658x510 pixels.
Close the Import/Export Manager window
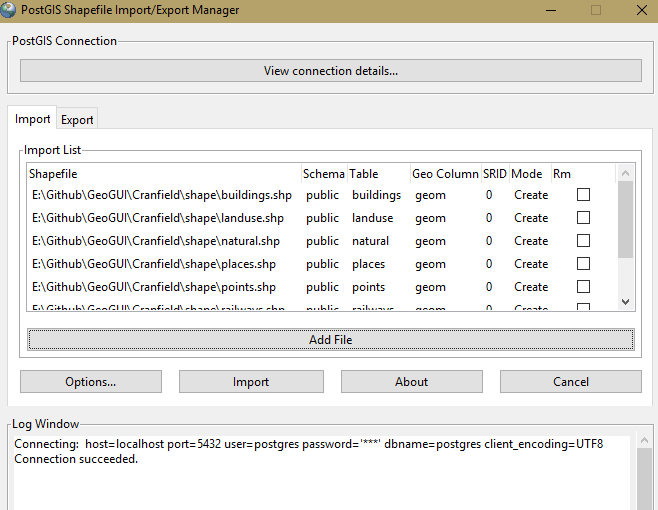[642, 10]
